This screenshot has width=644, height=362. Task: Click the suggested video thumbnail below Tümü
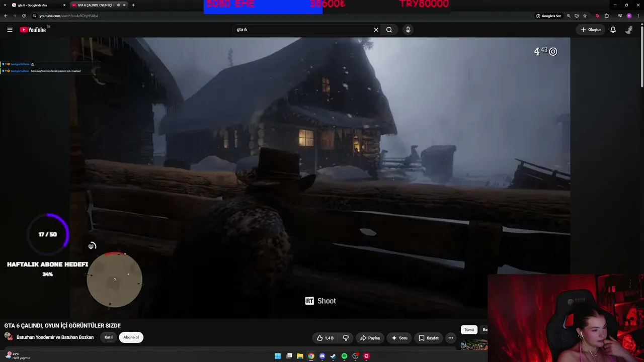click(x=474, y=344)
